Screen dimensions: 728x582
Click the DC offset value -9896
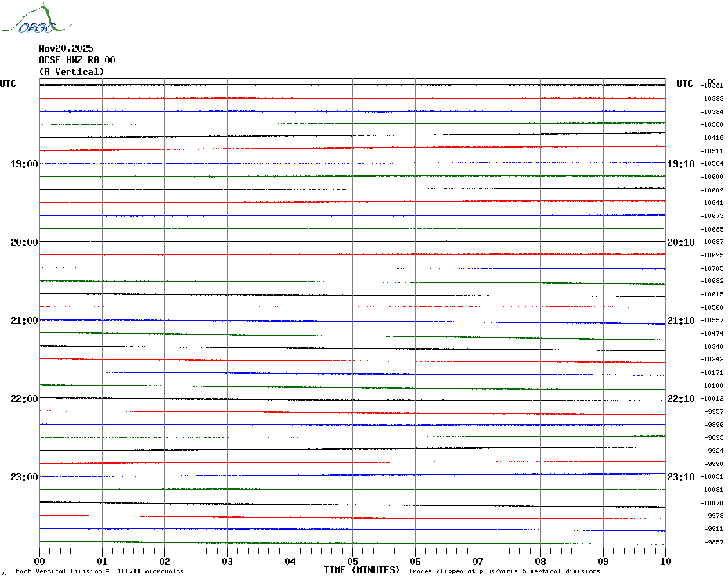click(714, 425)
